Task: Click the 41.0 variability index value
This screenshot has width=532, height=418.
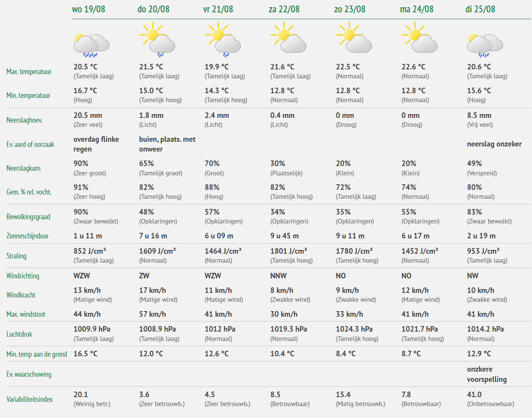Action: (474, 395)
